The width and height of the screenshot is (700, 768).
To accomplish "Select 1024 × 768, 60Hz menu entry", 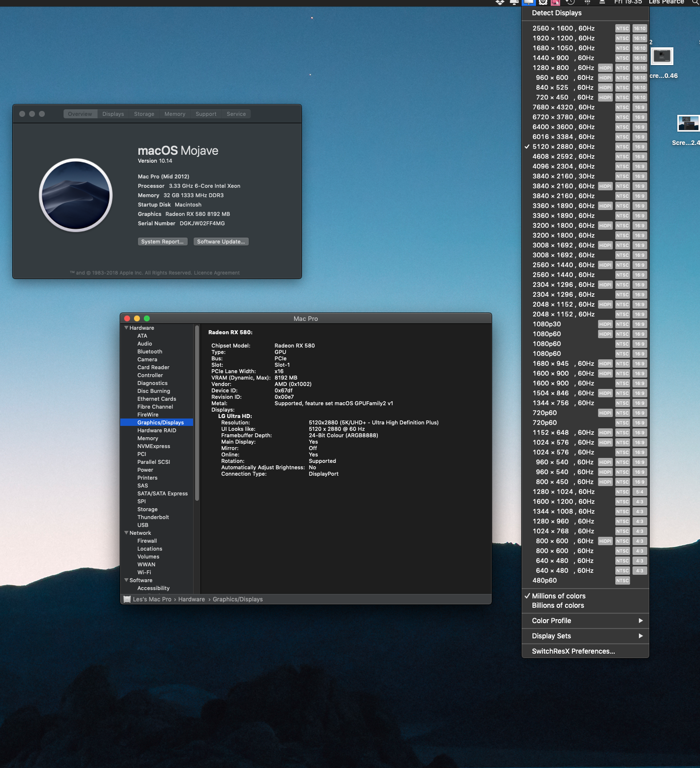I will (x=585, y=531).
